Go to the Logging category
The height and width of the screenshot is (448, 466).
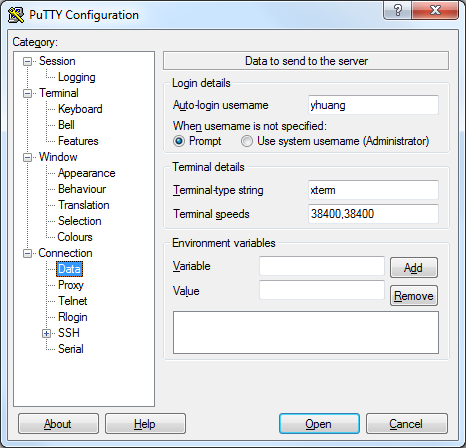tap(77, 77)
